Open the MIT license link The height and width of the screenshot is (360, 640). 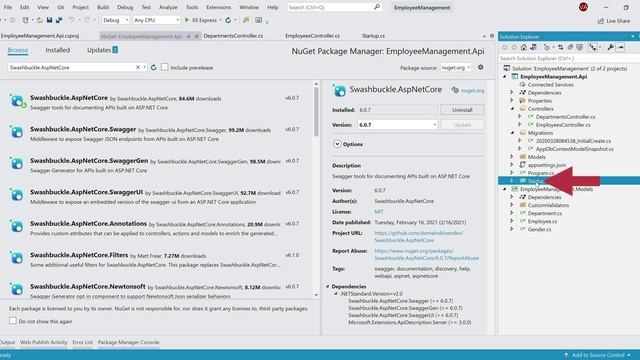(x=379, y=212)
